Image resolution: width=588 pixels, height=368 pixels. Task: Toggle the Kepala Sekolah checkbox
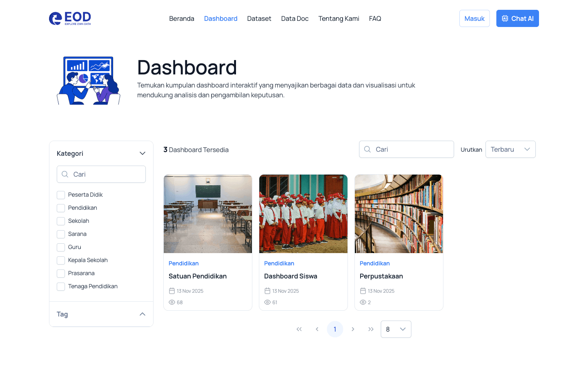(x=61, y=260)
